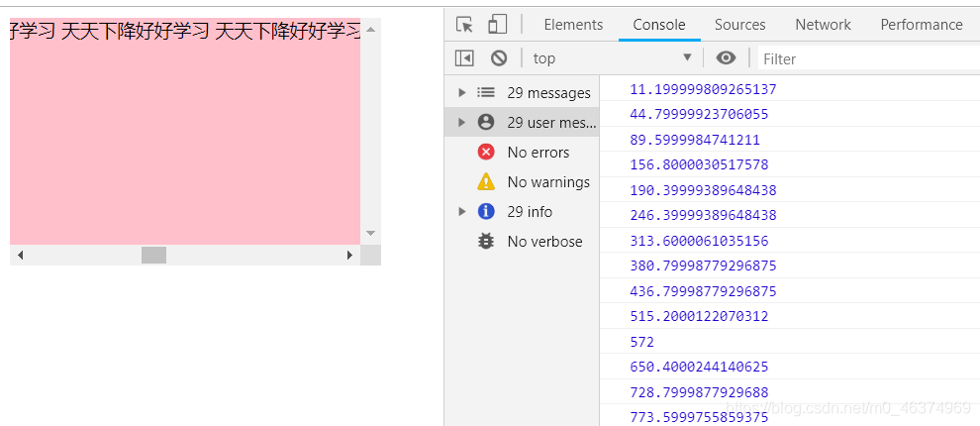The width and height of the screenshot is (980, 426).
Task: Click log value 728.7999877929688
Action: [x=699, y=392]
